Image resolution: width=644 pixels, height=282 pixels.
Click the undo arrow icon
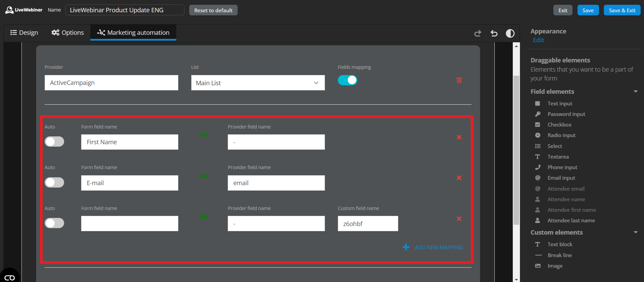(x=494, y=33)
